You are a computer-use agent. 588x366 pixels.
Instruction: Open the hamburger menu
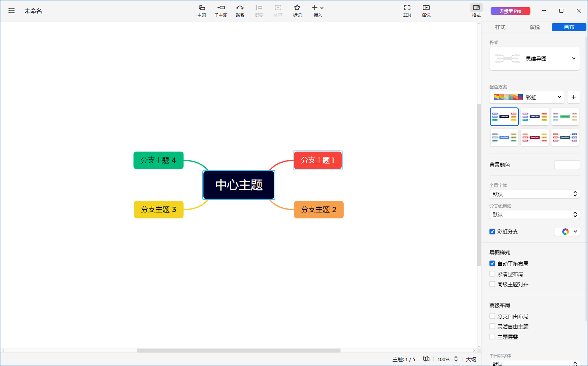pos(12,11)
